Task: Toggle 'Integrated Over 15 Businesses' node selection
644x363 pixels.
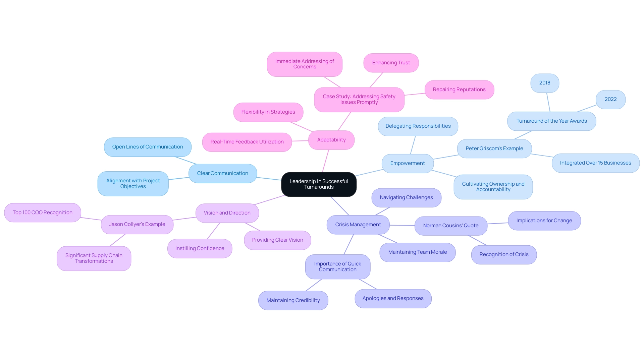Action: (595, 163)
